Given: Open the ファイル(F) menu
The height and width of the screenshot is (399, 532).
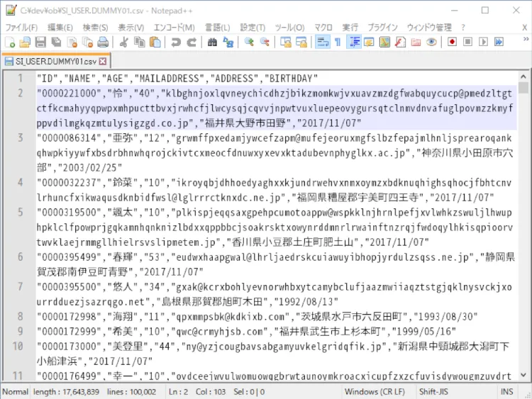Looking at the screenshot, I should pyautogui.click(x=21, y=28).
